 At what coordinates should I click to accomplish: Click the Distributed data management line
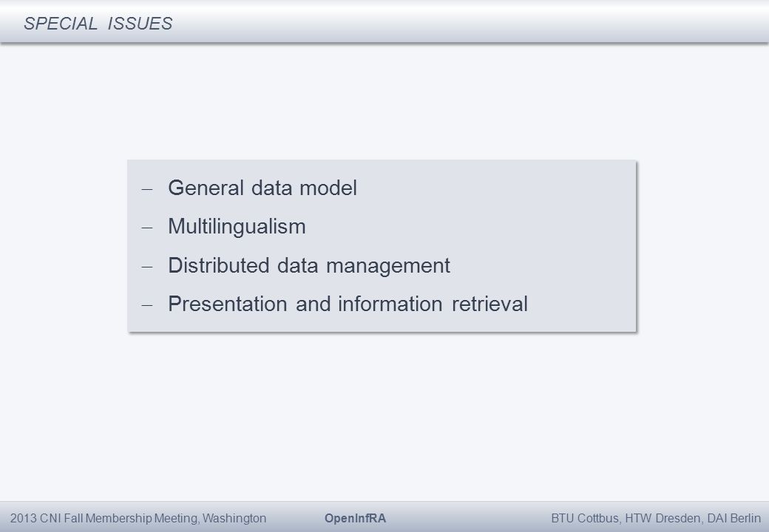click(309, 266)
